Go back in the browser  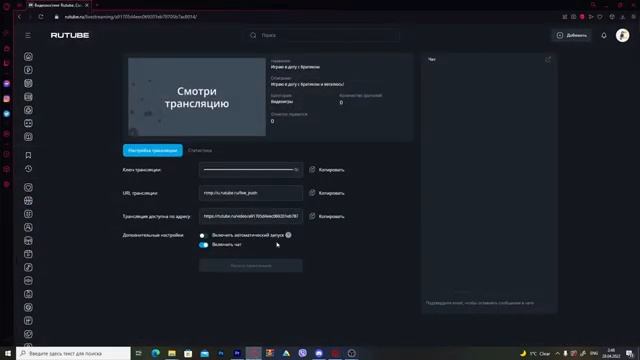tap(19, 17)
